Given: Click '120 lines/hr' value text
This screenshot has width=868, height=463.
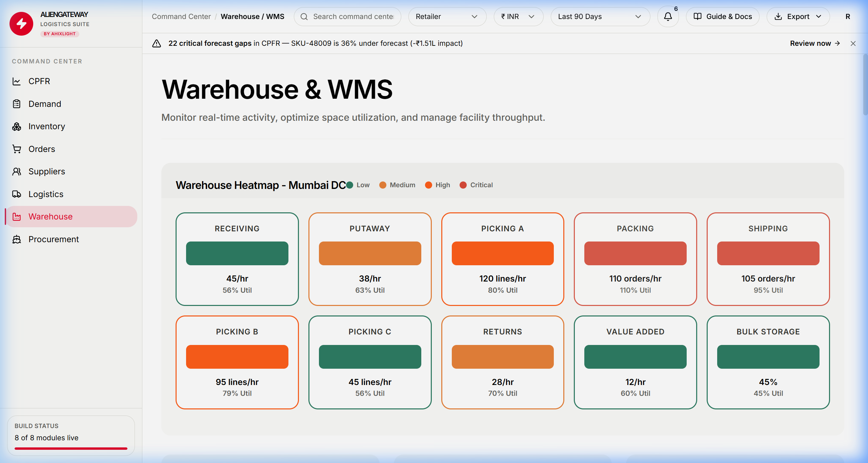Looking at the screenshot, I should pyautogui.click(x=503, y=278).
